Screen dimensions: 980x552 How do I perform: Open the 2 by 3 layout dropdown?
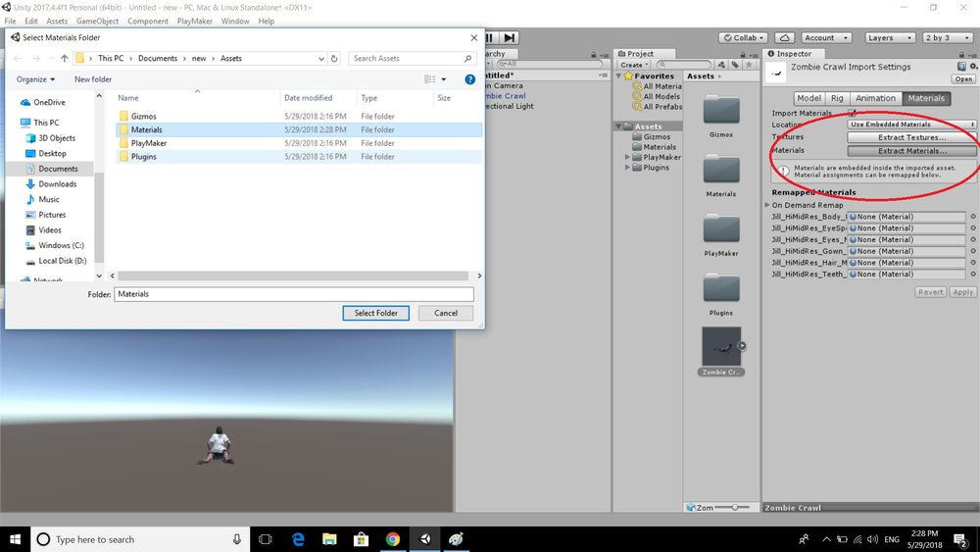pyautogui.click(x=948, y=37)
